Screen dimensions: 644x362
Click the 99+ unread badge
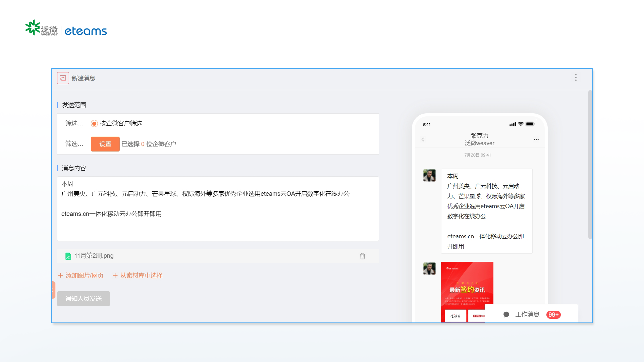[x=553, y=315]
